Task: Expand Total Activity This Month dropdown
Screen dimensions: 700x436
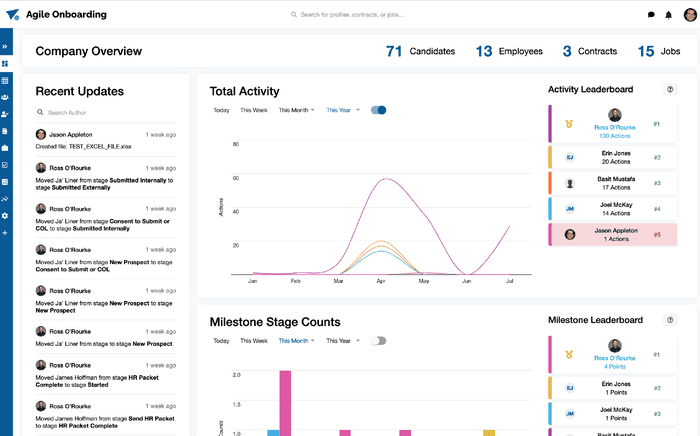Action: coord(297,110)
